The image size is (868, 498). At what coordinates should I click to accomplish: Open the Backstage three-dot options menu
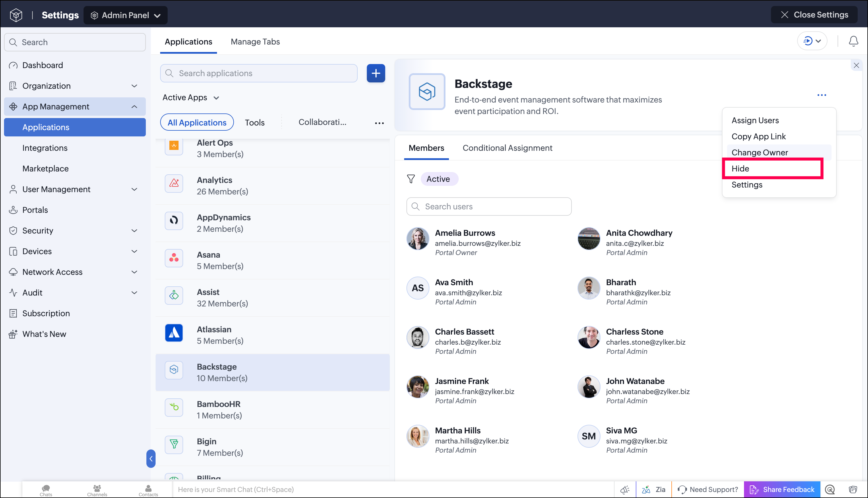coord(821,95)
